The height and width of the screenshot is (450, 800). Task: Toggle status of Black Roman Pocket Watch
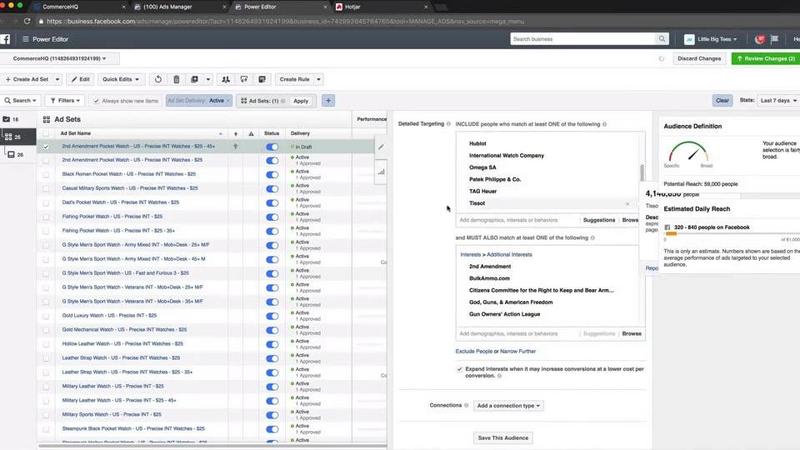click(272, 174)
